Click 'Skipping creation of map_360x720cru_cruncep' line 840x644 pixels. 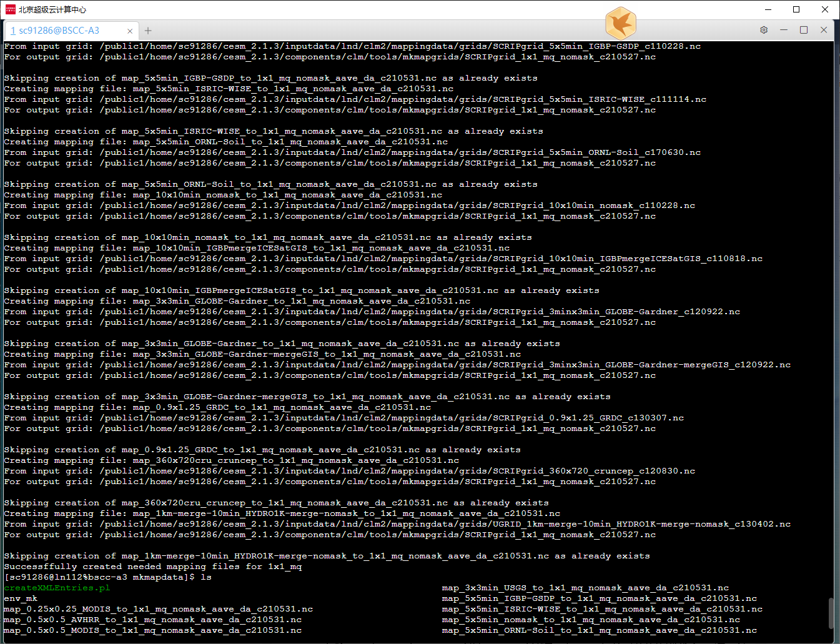276,503
